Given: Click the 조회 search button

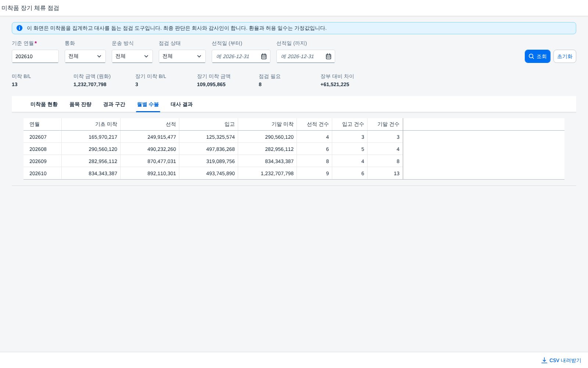Looking at the screenshot, I should pyautogui.click(x=538, y=56).
